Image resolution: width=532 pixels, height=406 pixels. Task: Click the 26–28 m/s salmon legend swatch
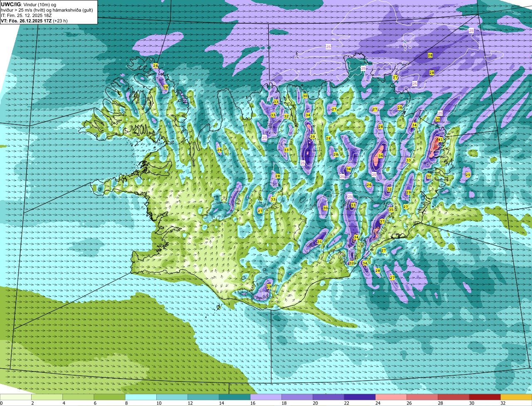pyautogui.click(x=422, y=397)
